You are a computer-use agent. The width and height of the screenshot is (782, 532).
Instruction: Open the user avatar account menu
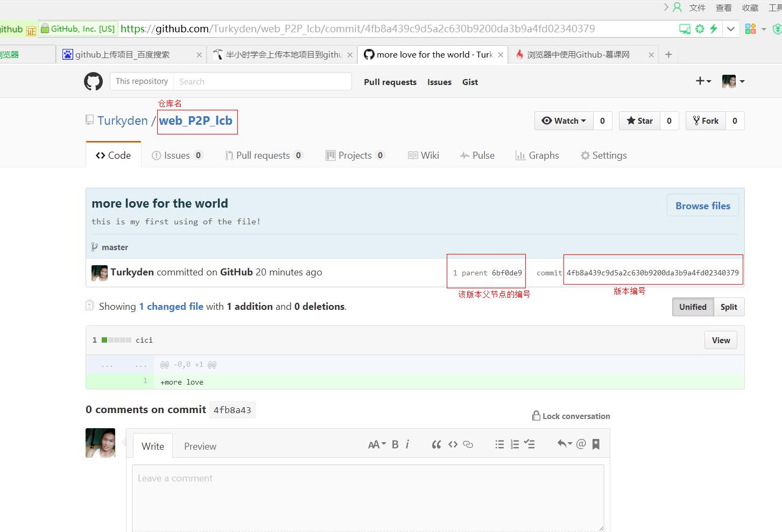[733, 81]
